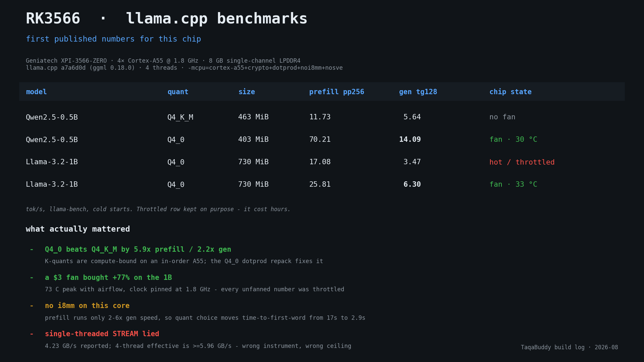This screenshot has height=362, width=644.
Task: Select the Qwen2.5-0.5B Q4_K_M row
Action: [322, 117]
